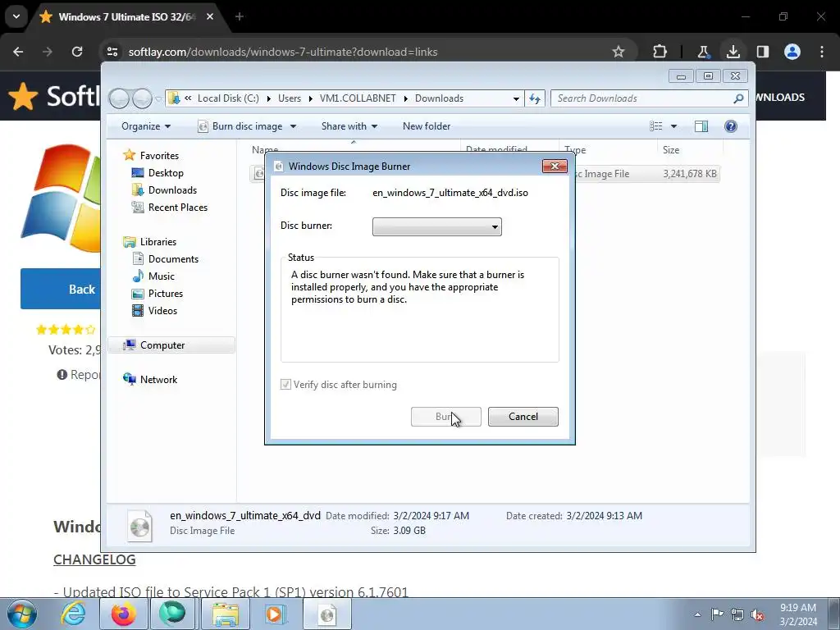840x630 pixels.
Task: Select Desktop in navigation pane
Action: [x=166, y=172]
